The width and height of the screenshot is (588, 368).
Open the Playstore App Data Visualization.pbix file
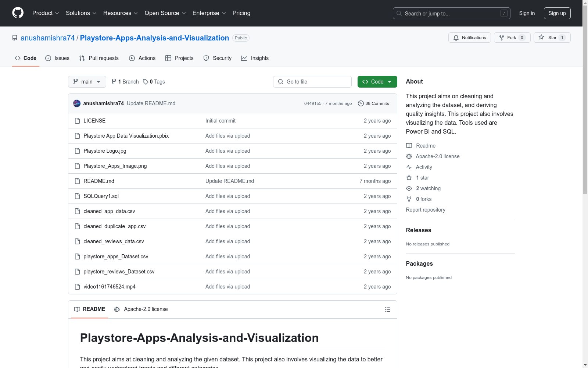(126, 136)
